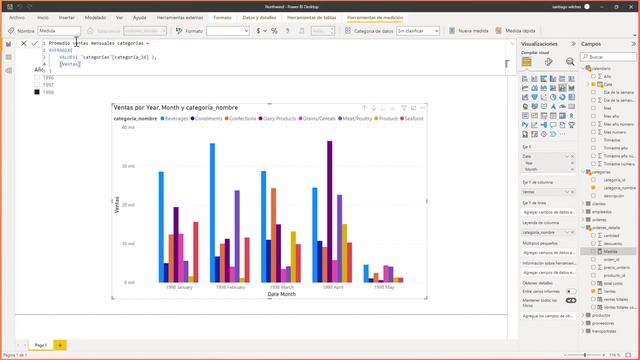This screenshot has height=360, width=640.
Task: Click Agregar campos in Eje Y de línea
Action: point(549,212)
